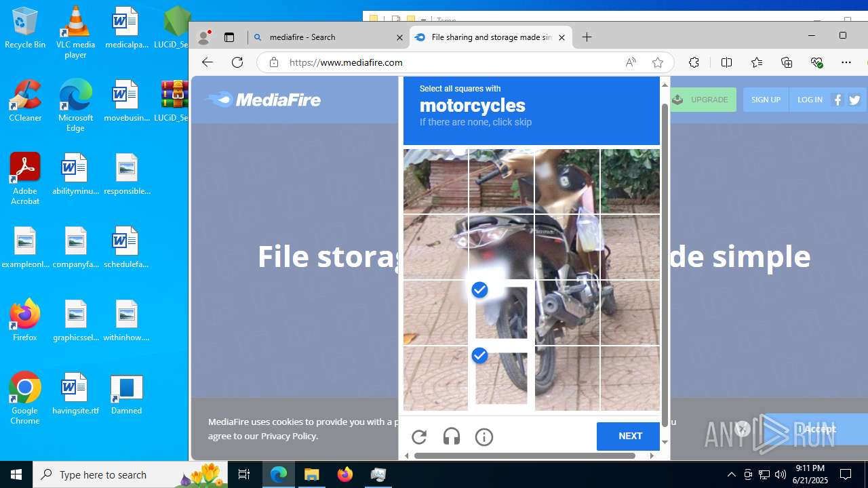Get an audio captcha challenge

pos(452,437)
